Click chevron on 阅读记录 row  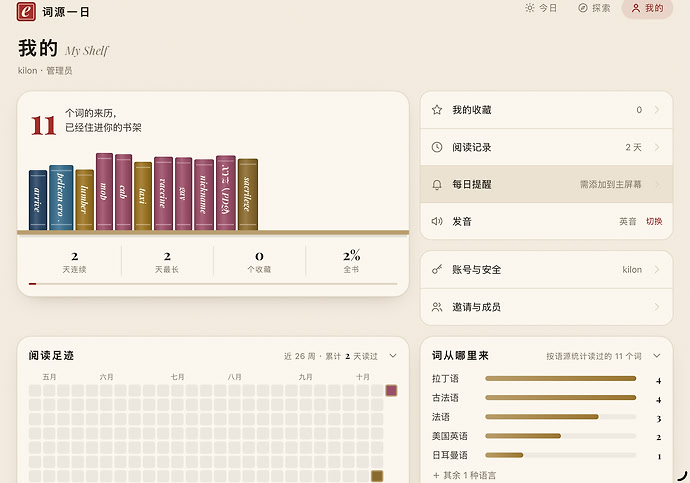(x=657, y=147)
